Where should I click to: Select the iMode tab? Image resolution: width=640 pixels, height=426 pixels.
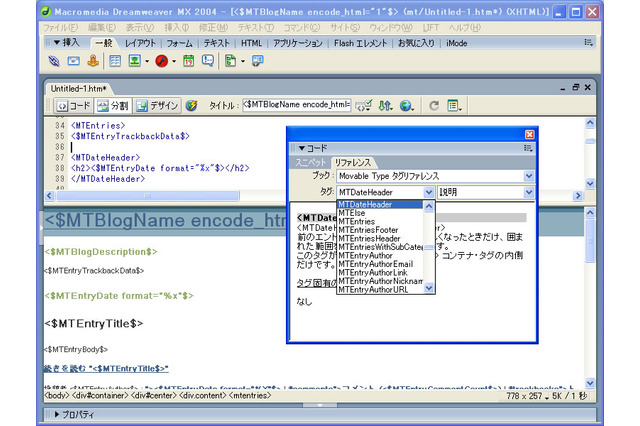pyautogui.click(x=456, y=43)
